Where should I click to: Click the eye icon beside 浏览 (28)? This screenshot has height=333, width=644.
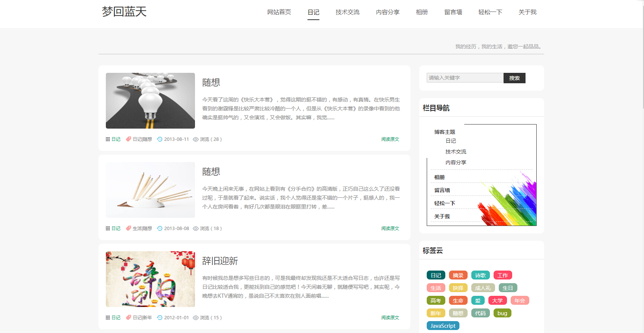coord(196,139)
